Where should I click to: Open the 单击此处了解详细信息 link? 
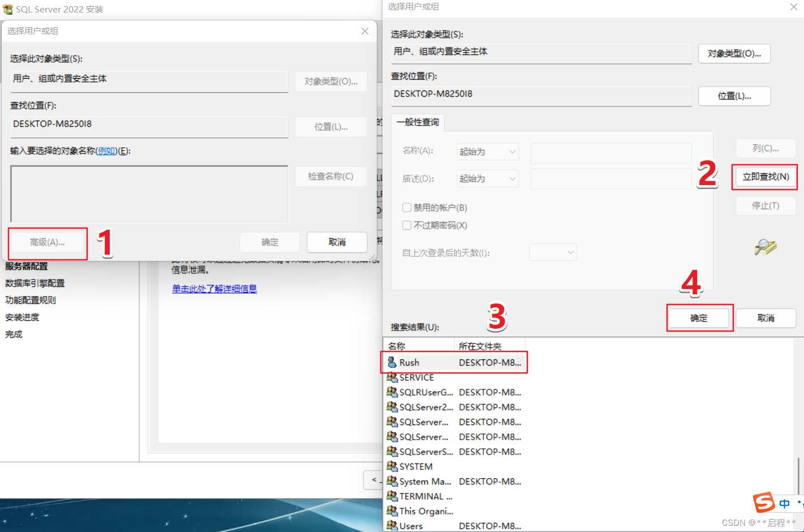(214, 289)
